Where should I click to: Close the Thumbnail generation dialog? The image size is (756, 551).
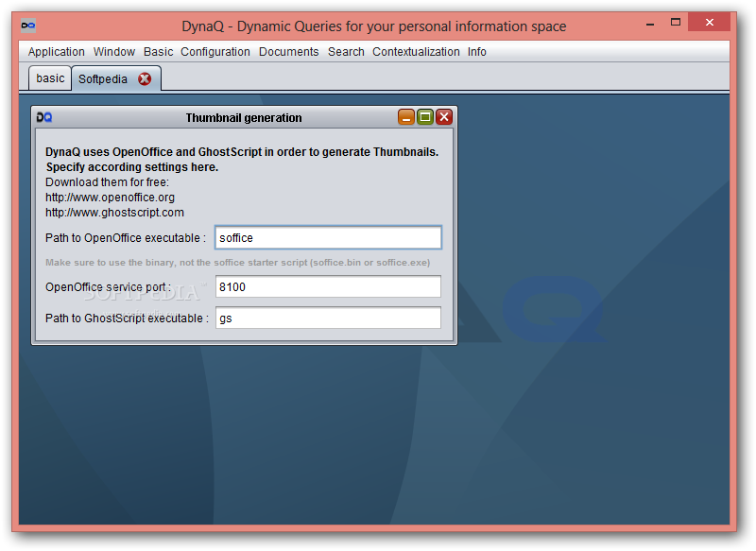(443, 116)
